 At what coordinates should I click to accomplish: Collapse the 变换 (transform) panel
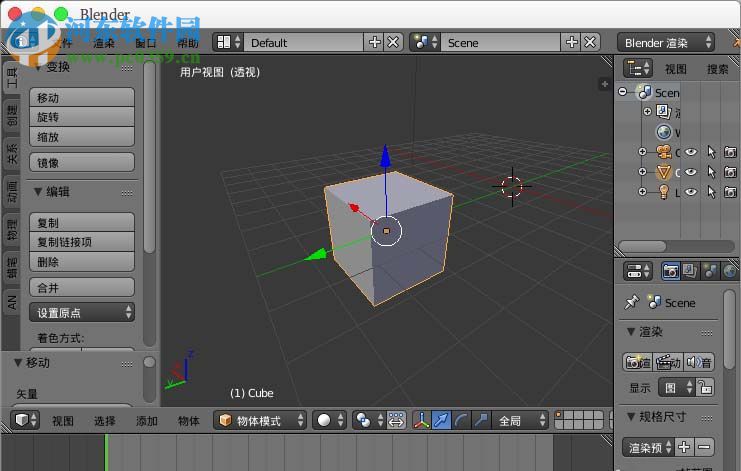point(38,68)
